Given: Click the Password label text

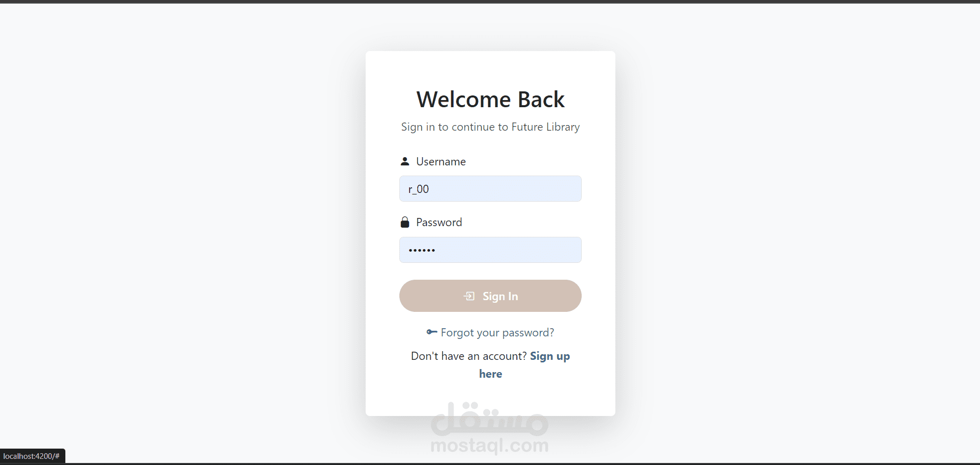Looking at the screenshot, I should tap(439, 222).
